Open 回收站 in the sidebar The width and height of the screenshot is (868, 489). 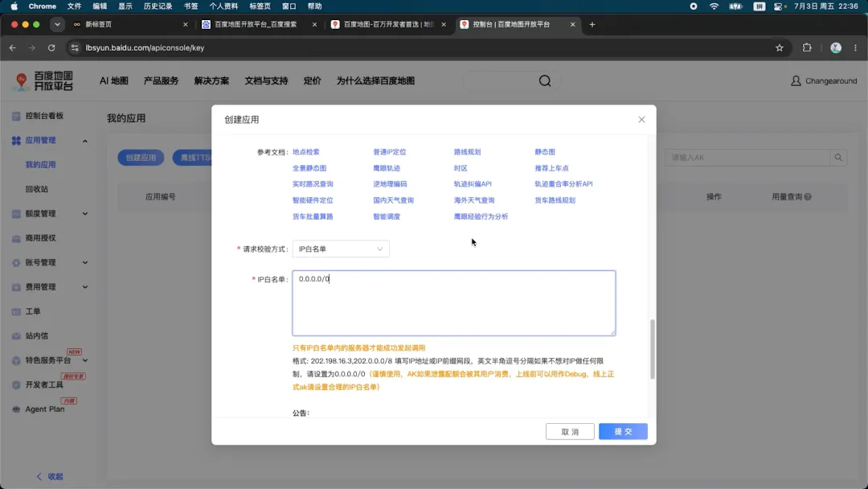click(x=36, y=189)
